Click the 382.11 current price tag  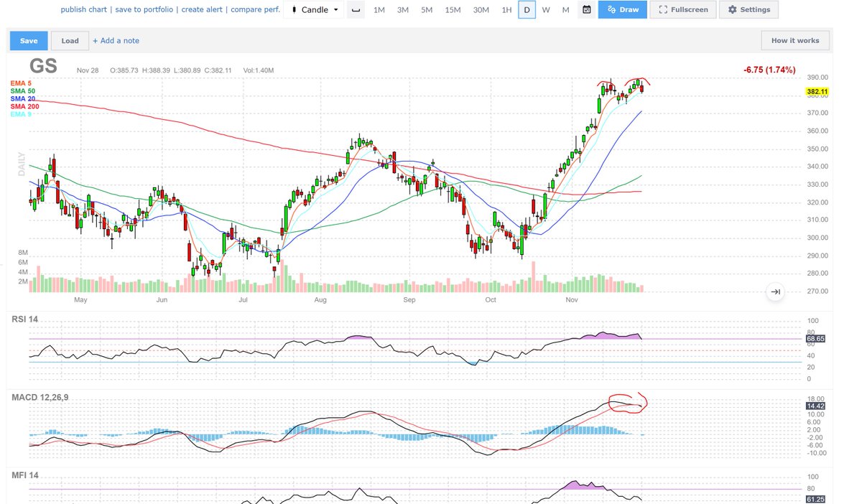coord(817,92)
